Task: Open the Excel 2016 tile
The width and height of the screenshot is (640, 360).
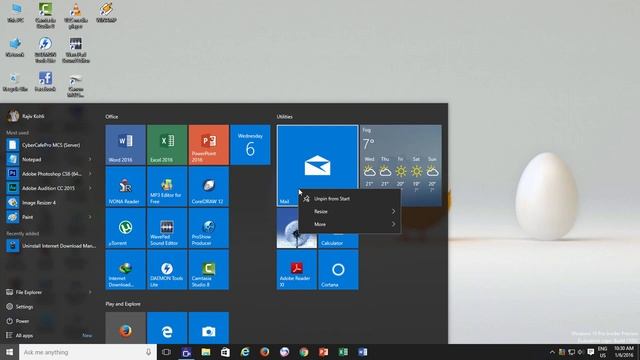Action: [167, 145]
